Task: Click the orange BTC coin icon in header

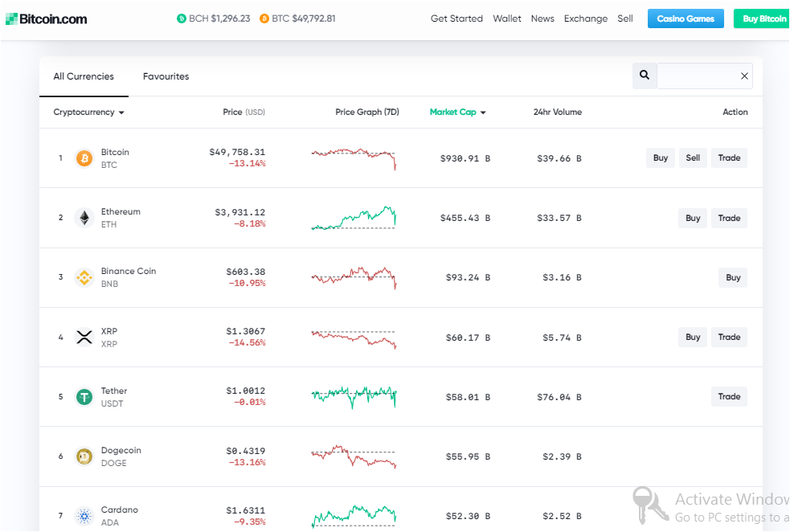Action: pos(264,18)
